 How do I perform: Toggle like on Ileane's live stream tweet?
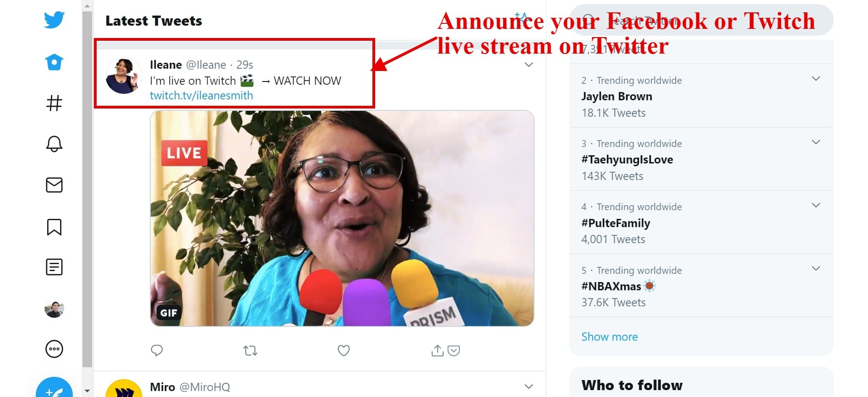click(x=344, y=350)
